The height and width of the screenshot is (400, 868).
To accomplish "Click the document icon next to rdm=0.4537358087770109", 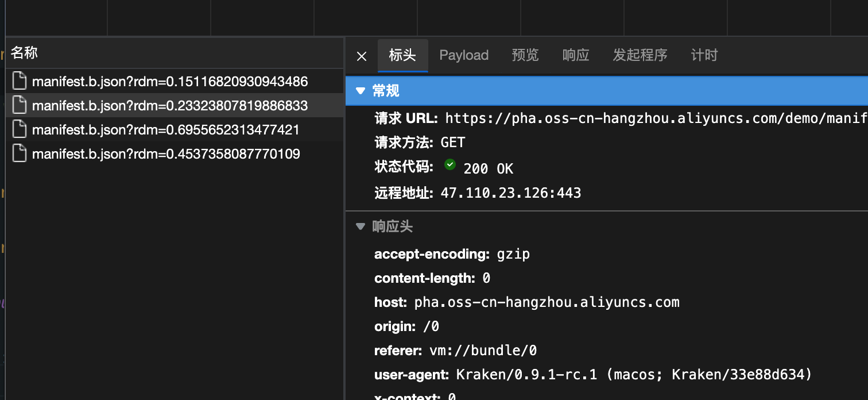I will click(20, 153).
